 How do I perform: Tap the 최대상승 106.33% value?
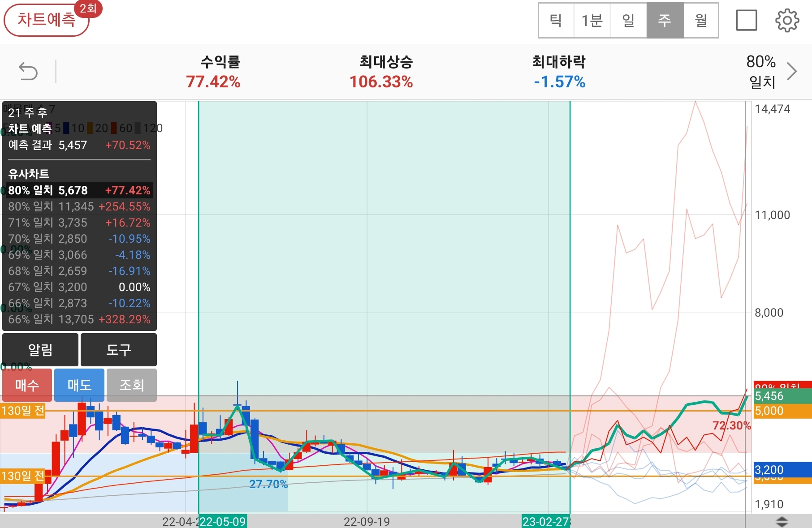coord(381,82)
